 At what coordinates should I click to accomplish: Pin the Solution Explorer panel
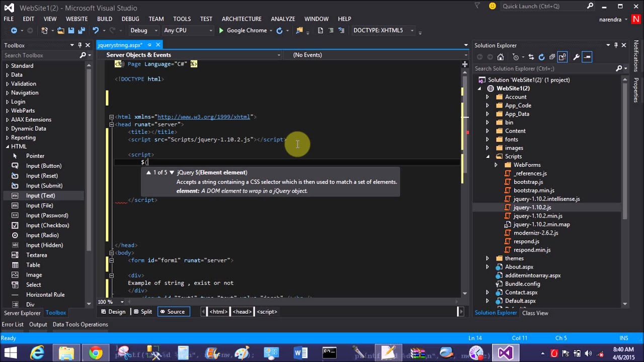pos(616,45)
